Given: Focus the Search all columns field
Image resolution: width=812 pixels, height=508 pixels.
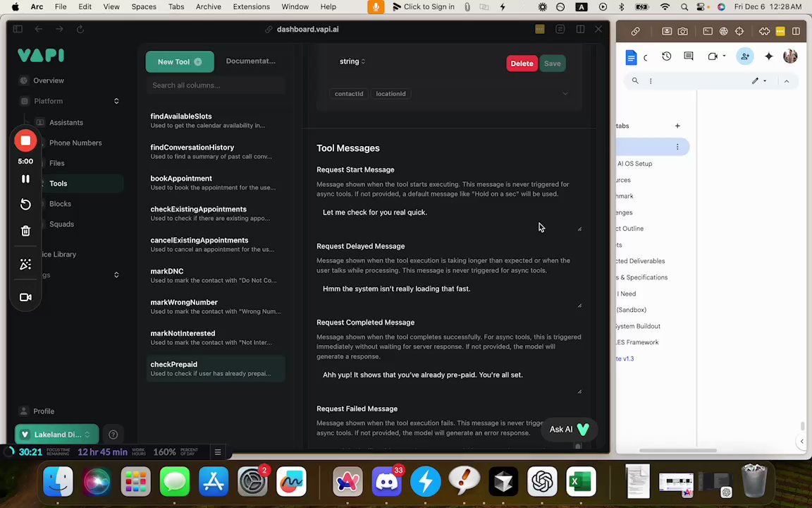Looking at the screenshot, I should (216, 85).
